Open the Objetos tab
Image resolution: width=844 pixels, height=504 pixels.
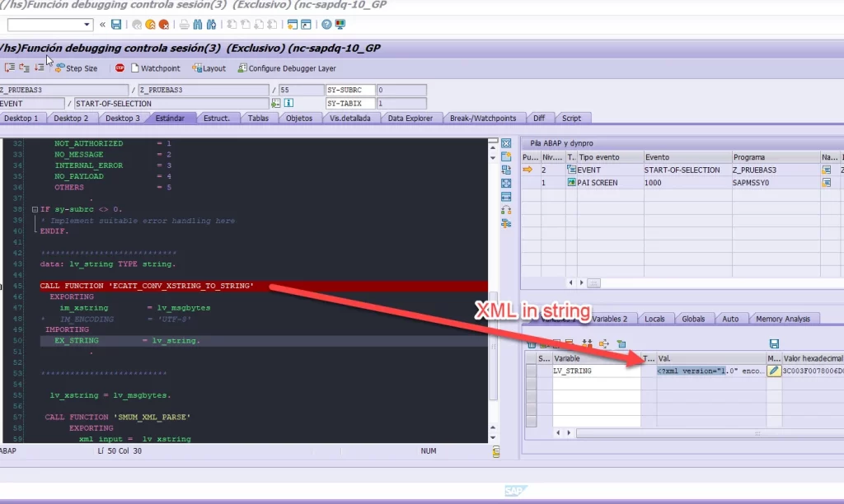(298, 119)
